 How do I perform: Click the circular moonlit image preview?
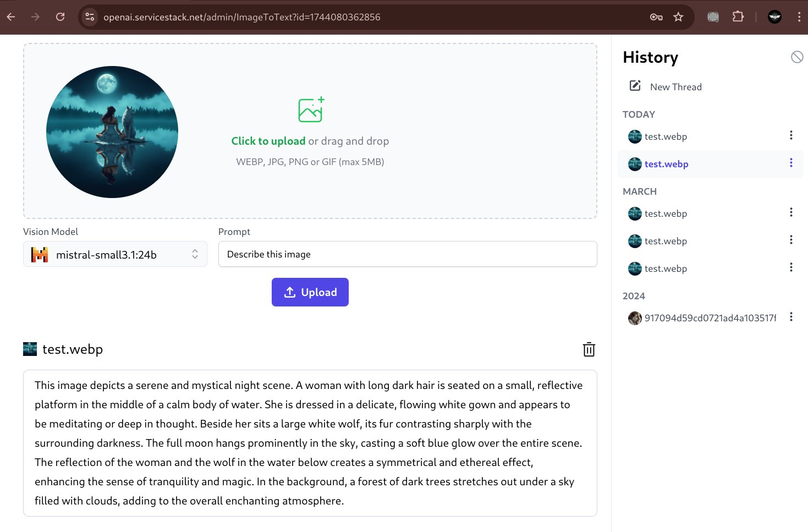pos(112,132)
